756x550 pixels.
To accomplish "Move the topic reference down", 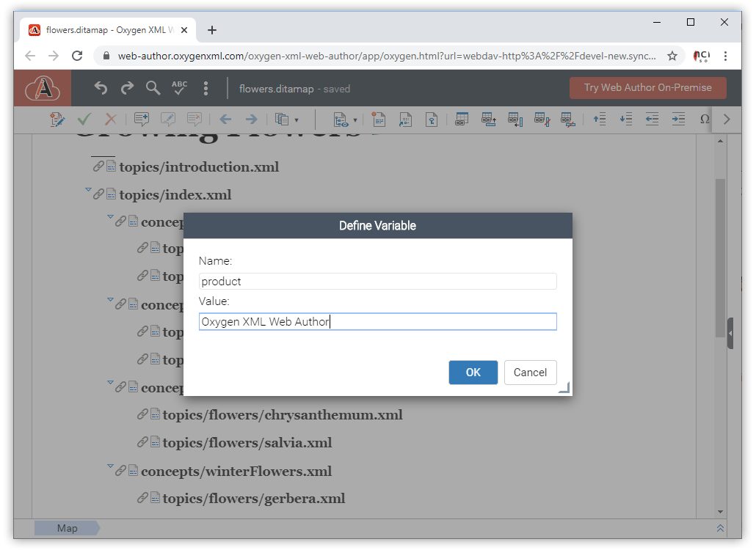I will (x=626, y=119).
